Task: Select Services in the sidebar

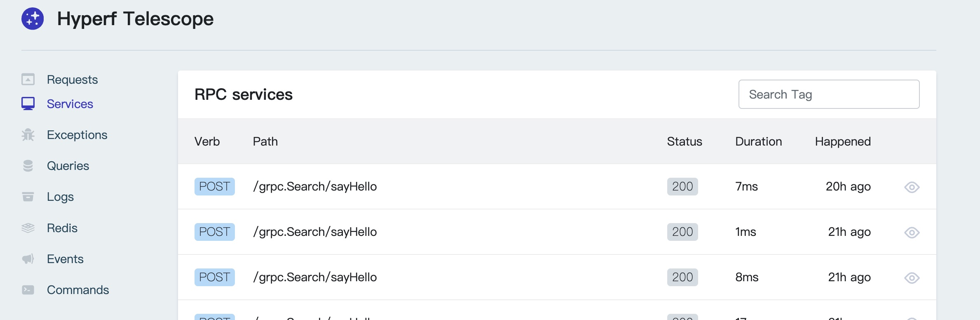Action: pos(70,104)
